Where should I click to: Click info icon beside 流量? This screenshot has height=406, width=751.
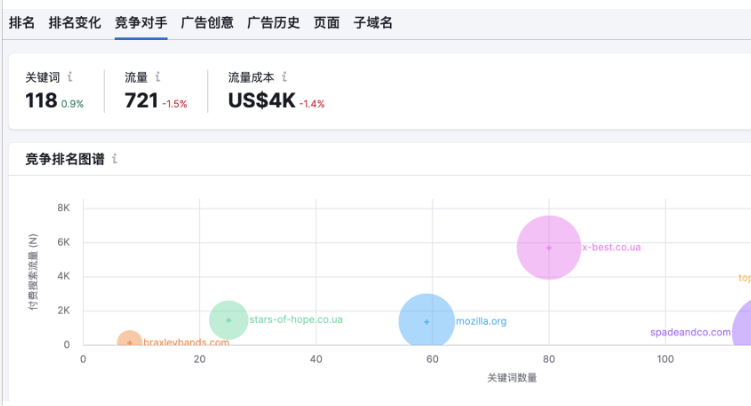click(159, 77)
